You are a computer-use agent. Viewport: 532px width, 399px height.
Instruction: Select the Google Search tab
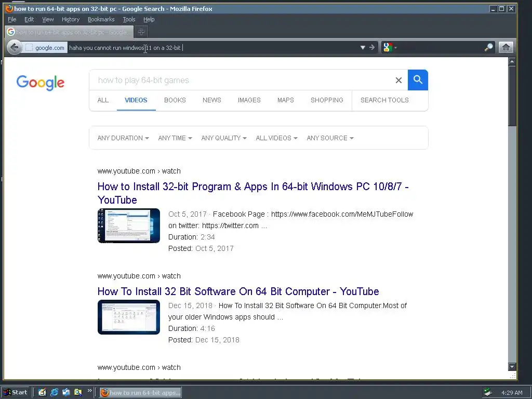point(70,32)
